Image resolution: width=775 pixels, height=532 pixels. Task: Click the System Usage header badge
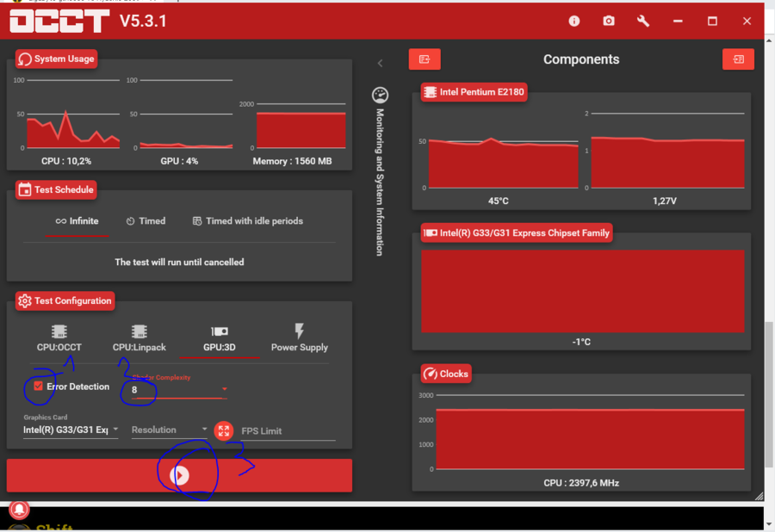(56, 59)
